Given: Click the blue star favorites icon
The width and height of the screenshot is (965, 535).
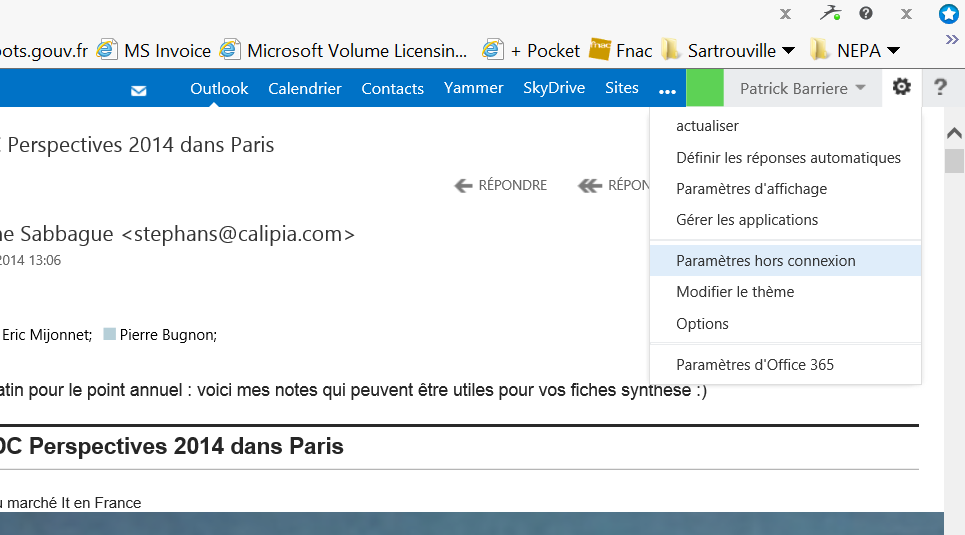Looking at the screenshot, I should point(949,14).
